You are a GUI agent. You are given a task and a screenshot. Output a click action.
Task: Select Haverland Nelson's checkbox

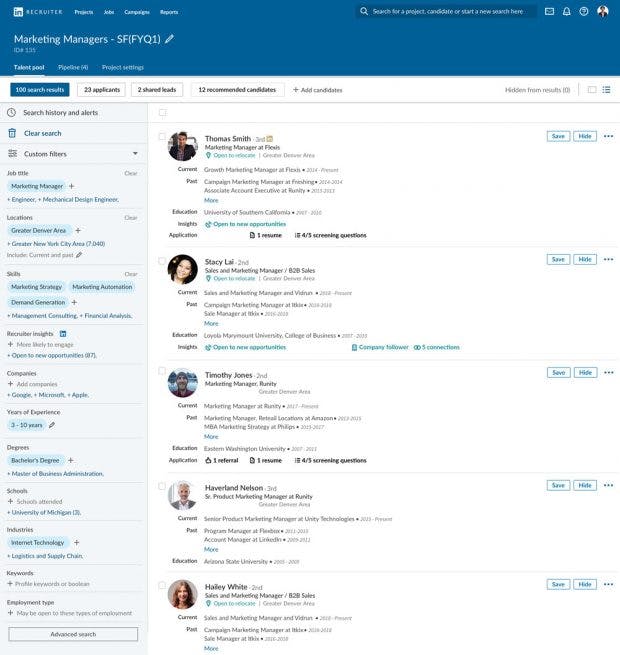pos(162,486)
